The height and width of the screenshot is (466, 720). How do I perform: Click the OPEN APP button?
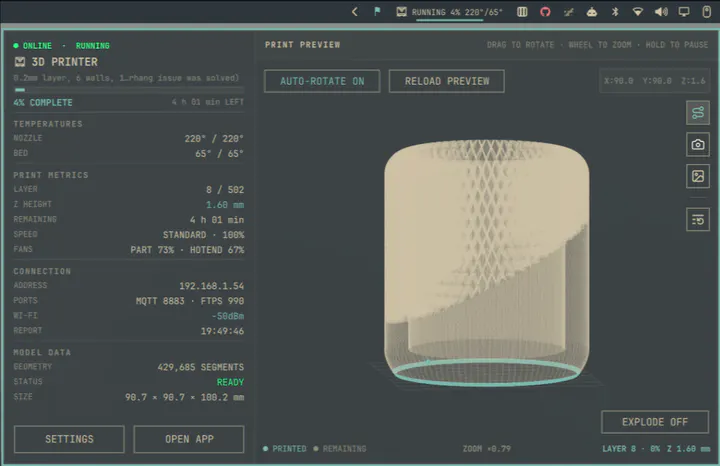coord(189,439)
